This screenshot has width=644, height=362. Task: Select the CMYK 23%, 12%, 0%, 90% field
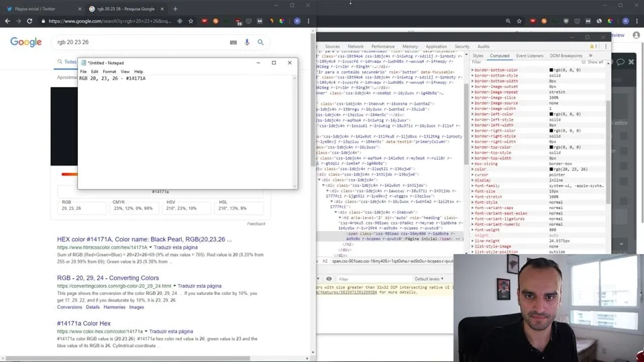[133, 208]
